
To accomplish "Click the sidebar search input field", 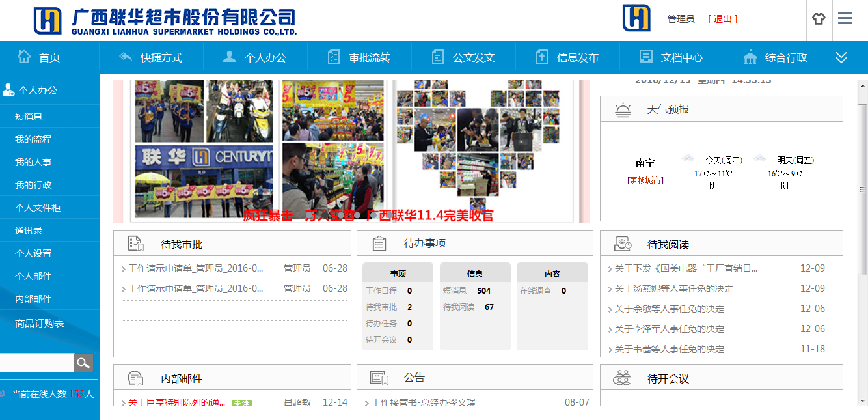I will click(x=36, y=363).
